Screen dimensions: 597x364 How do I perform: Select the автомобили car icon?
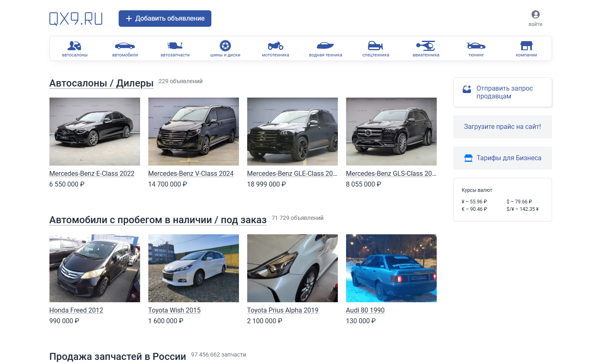click(125, 46)
